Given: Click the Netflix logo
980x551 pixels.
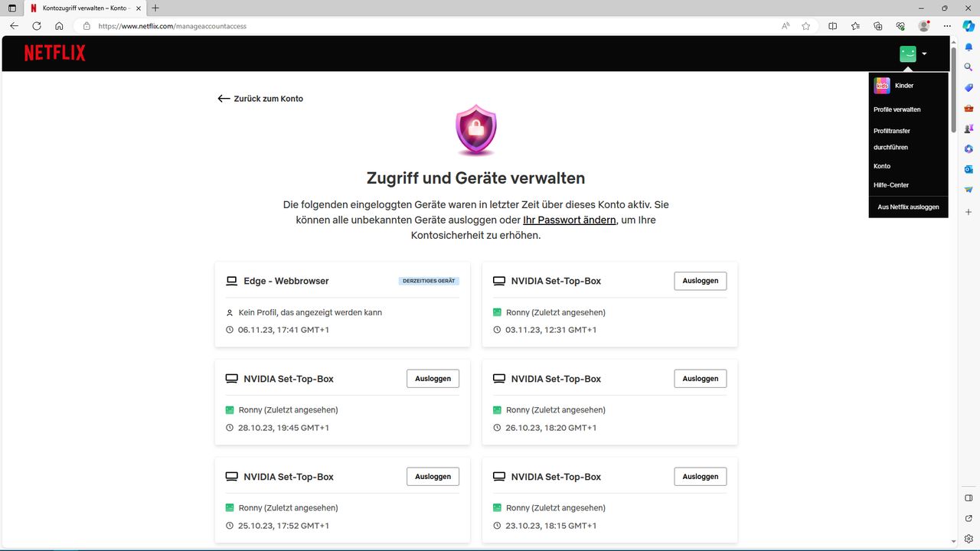Looking at the screenshot, I should [54, 53].
